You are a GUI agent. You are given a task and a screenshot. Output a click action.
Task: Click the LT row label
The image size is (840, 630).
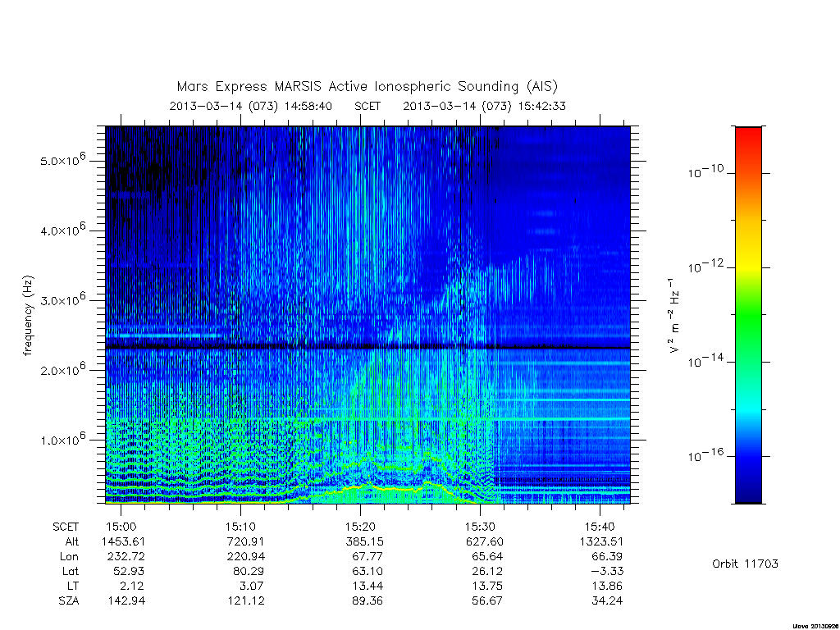[73, 586]
